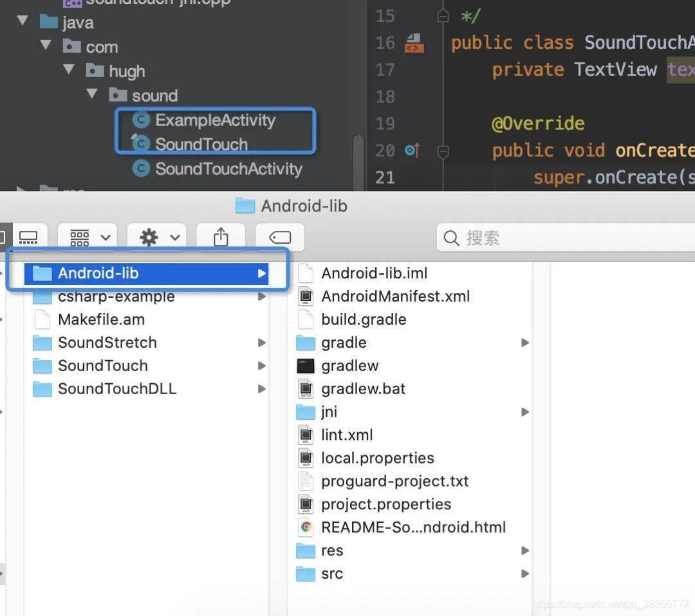The image size is (695, 616).
Task: Open the gear action menu in Finder
Action: pos(157,237)
